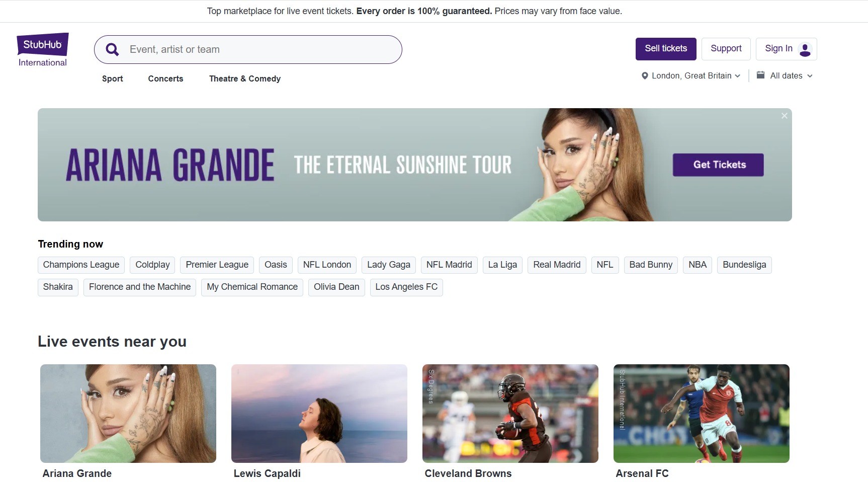Select the Coldplay trending tag
This screenshot has width=868, height=482.
152,265
